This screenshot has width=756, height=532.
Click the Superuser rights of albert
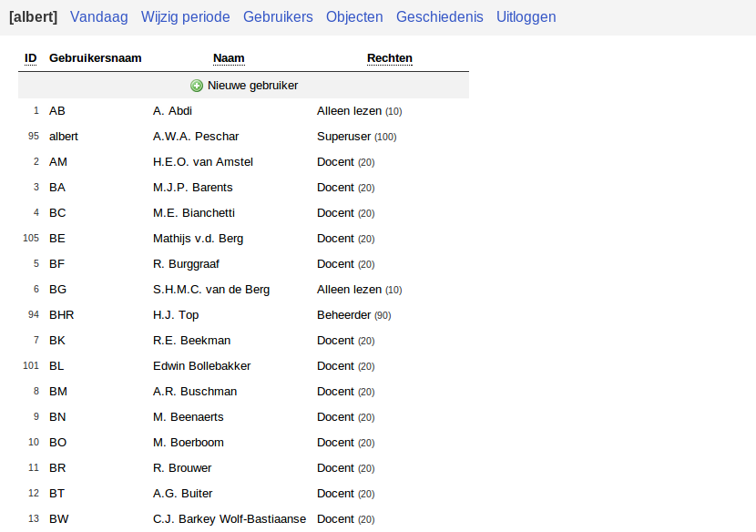pos(344,137)
